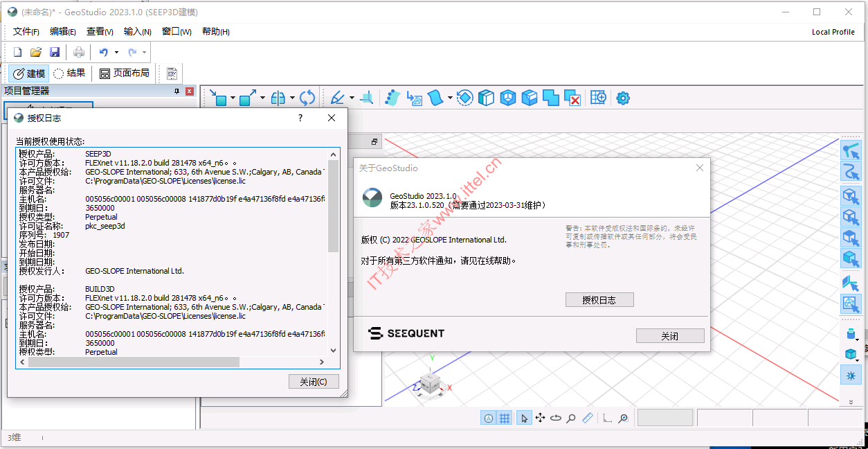Open the report document icon
868x449 pixels.
[x=172, y=73]
